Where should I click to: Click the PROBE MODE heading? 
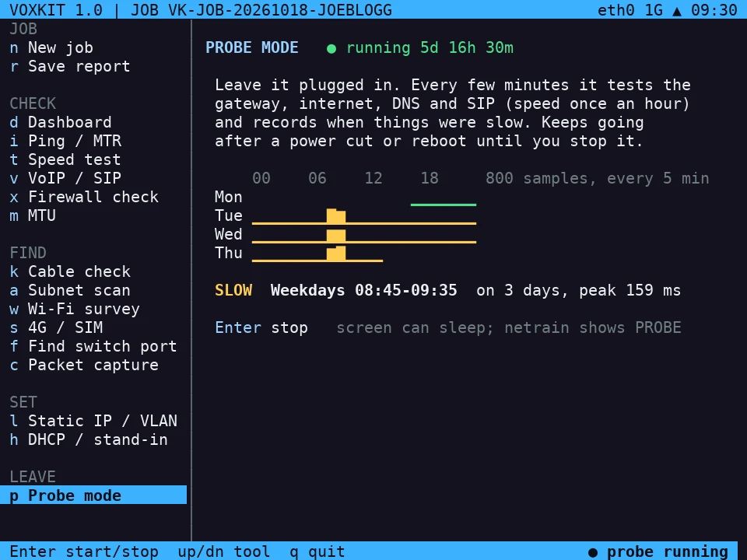tap(252, 47)
